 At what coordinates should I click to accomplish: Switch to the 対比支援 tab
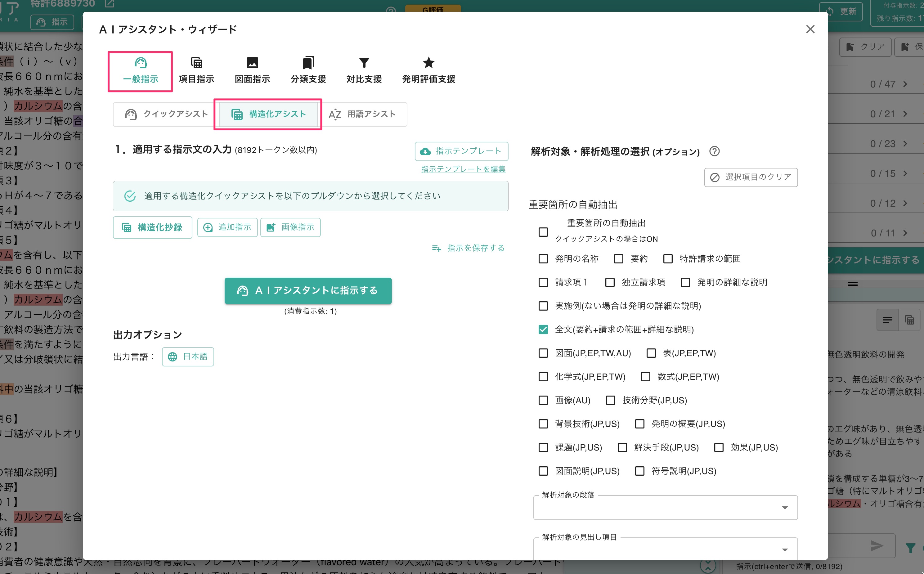pos(364,71)
